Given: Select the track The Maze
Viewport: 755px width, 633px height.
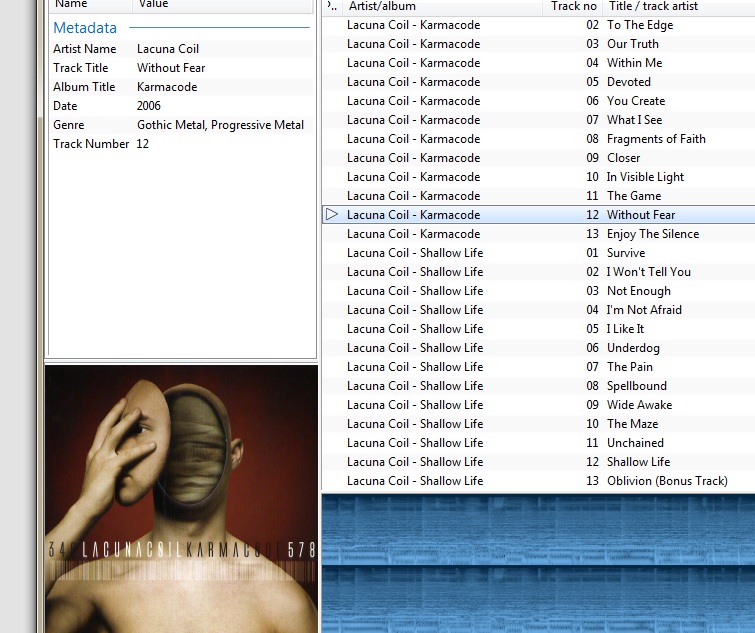Looking at the screenshot, I should click(x=538, y=424).
